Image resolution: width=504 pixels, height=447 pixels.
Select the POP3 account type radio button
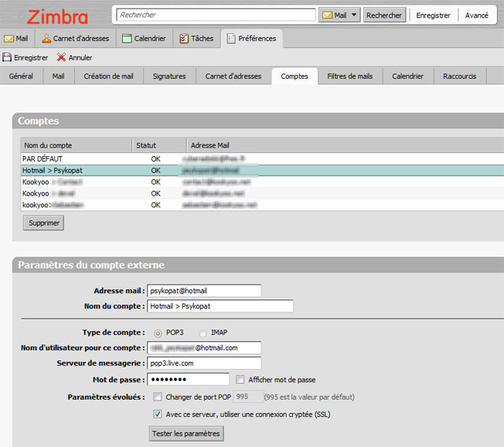point(157,333)
